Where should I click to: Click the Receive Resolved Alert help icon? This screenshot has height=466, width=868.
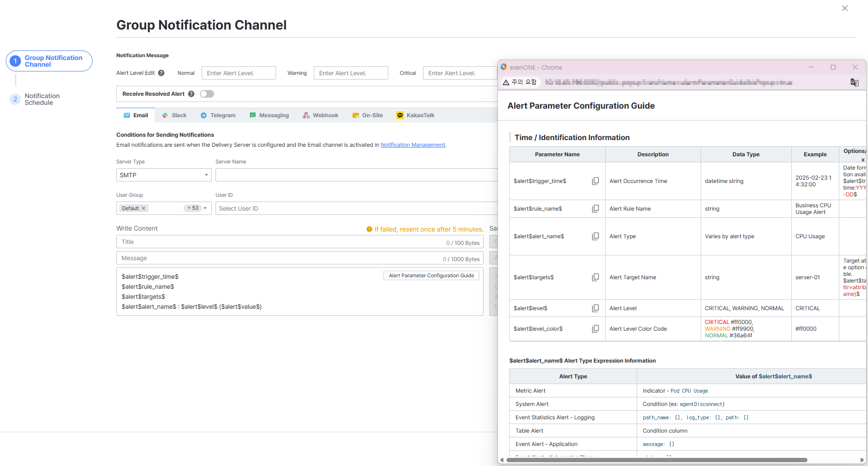[x=191, y=94]
